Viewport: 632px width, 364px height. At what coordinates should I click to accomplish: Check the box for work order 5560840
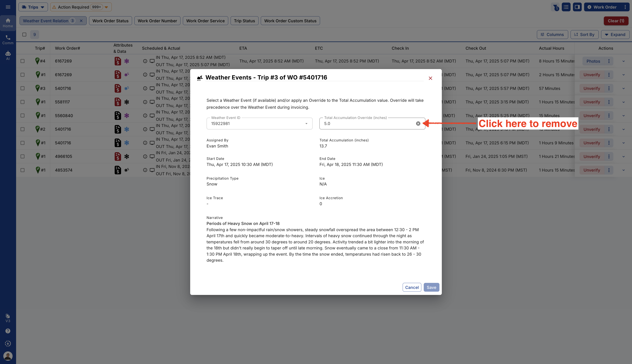point(22,115)
